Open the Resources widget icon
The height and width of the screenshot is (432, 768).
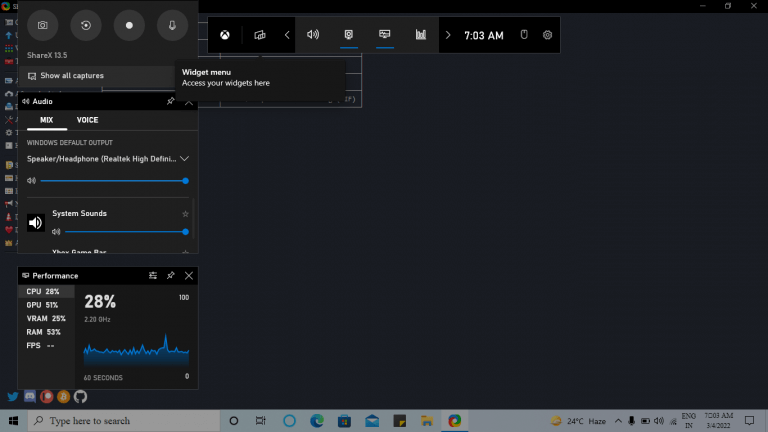pos(421,35)
